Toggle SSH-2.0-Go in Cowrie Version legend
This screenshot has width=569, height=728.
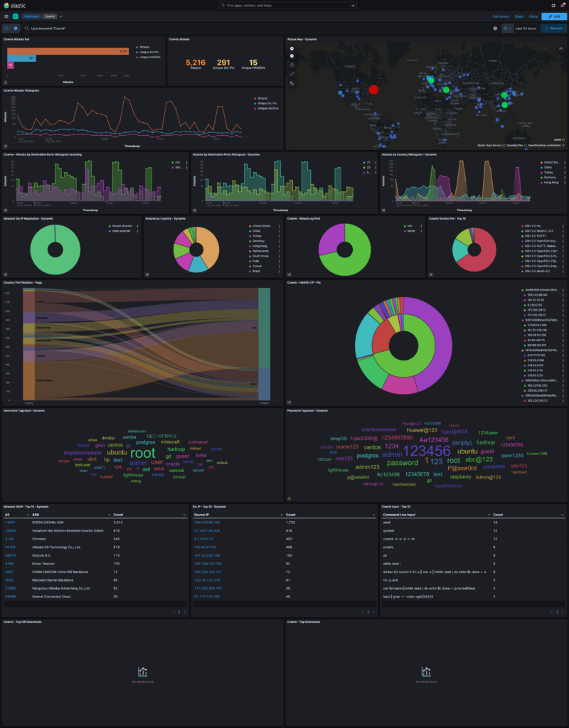point(532,225)
